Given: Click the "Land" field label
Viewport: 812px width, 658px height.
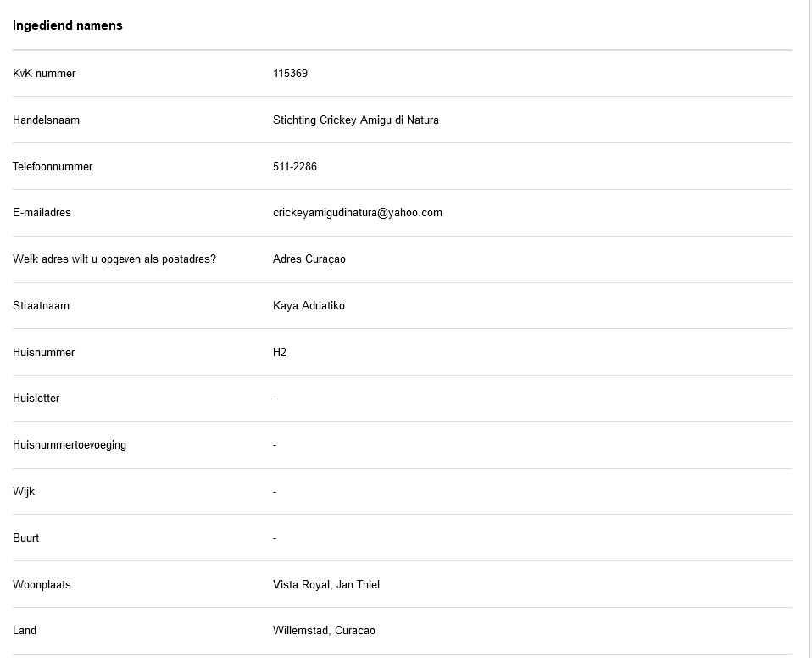Looking at the screenshot, I should [25, 631].
